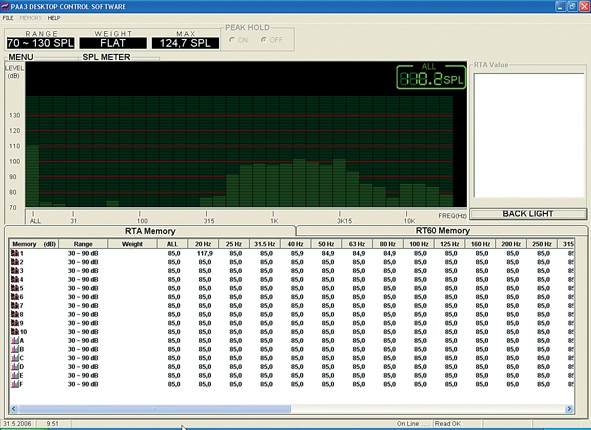Click the 50 Hz column header
The height and width of the screenshot is (430, 591).
pos(326,244)
